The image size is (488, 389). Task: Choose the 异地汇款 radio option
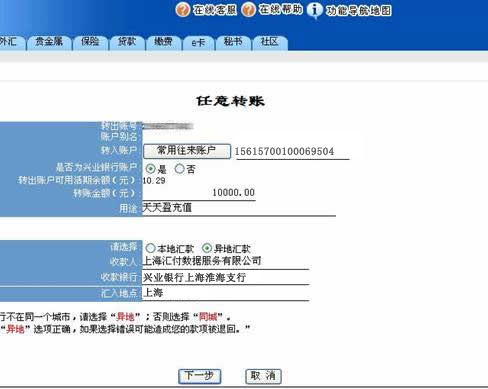(207, 248)
